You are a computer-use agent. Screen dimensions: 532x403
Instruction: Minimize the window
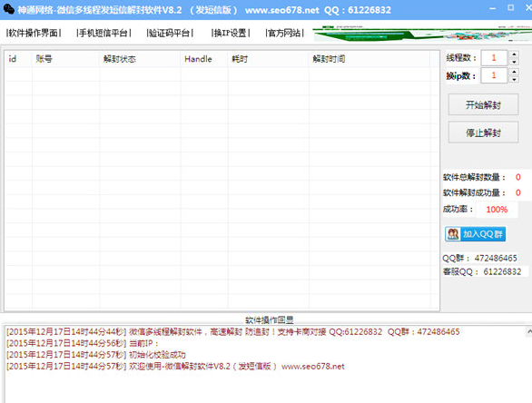tap(493, 8)
